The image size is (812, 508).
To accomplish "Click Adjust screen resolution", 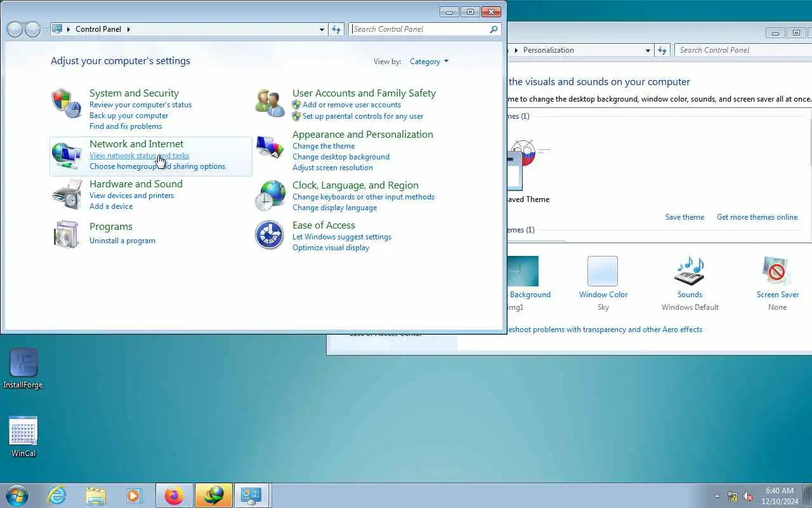I will pos(332,168).
